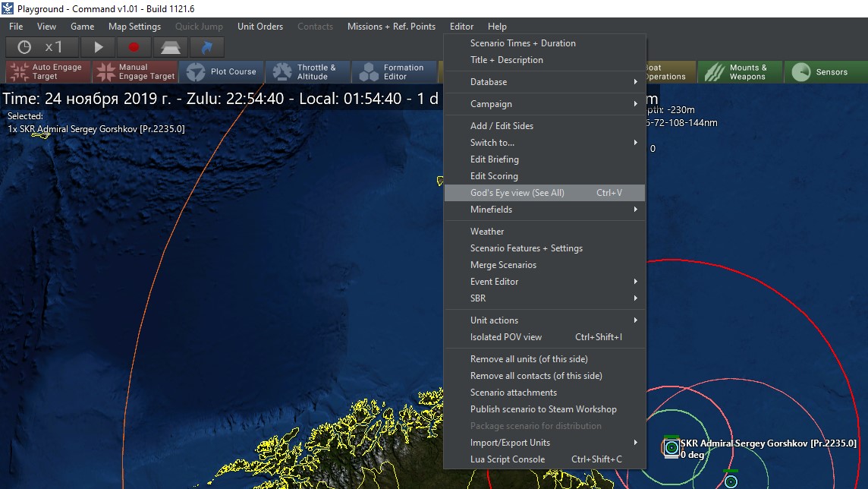
Task: Toggle God's Eye view (See All)
Action: click(x=517, y=193)
